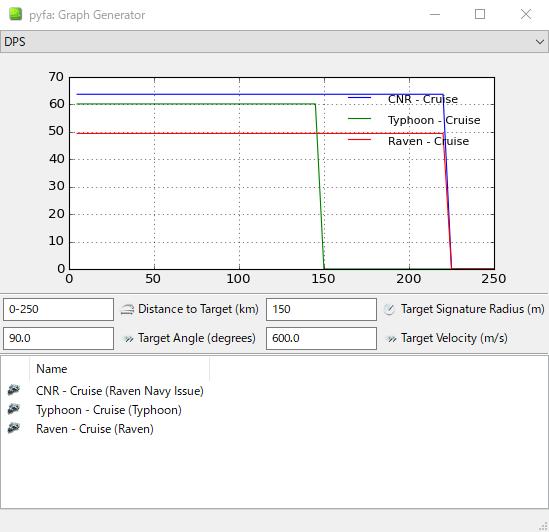The image size is (549, 532).
Task: Focus the 90.0 target angle field
Action: point(58,338)
